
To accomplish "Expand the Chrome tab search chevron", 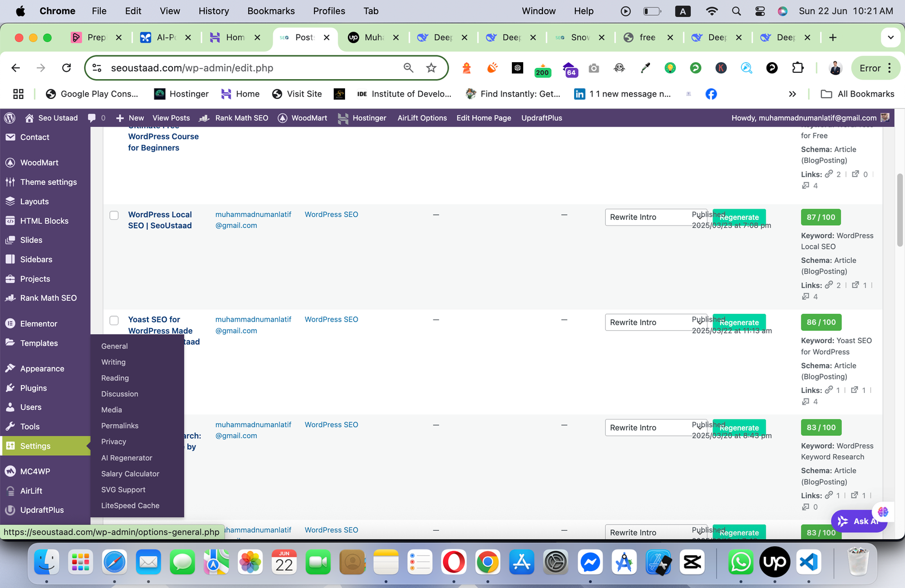I will 891,37.
